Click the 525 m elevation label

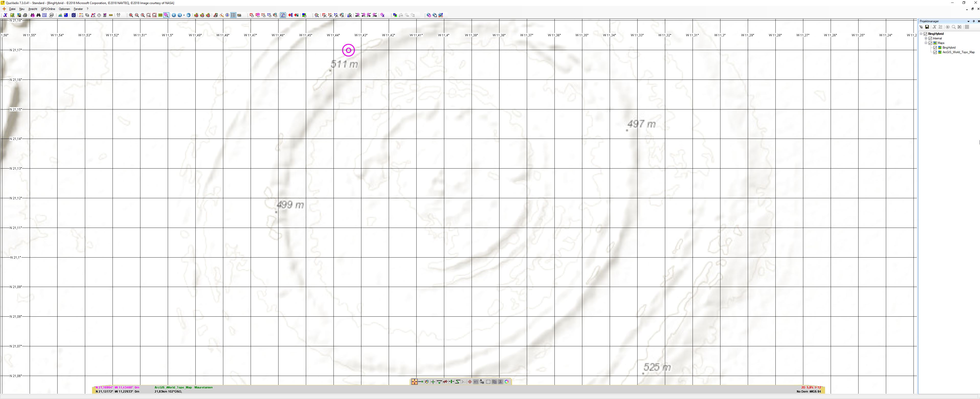click(658, 367)
